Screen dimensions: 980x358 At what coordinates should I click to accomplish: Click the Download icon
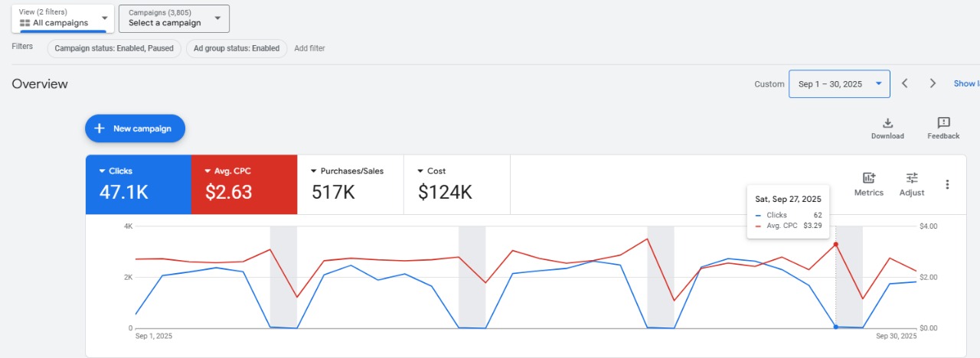tap(887, 123)
